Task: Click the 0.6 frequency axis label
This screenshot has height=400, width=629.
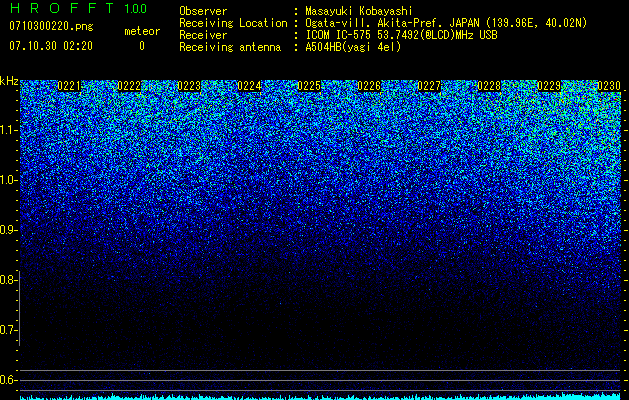Action: pyautogui.click(x=7, y=380)
